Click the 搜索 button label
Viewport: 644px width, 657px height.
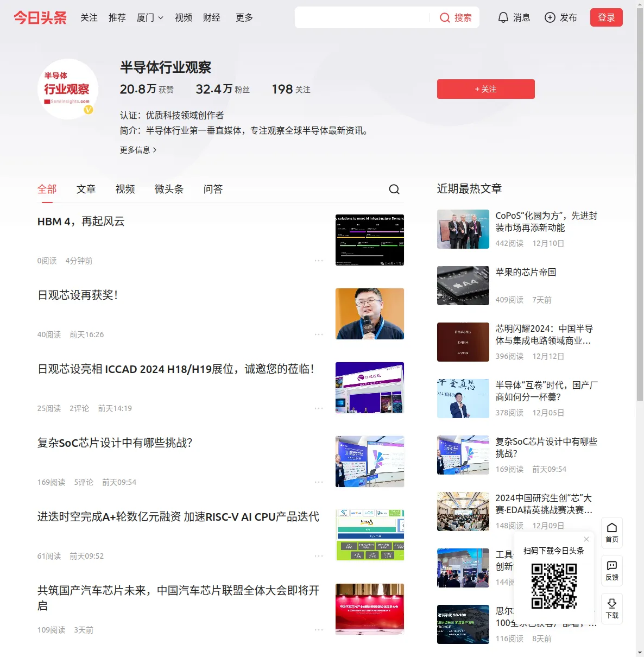tap(463, 17)
